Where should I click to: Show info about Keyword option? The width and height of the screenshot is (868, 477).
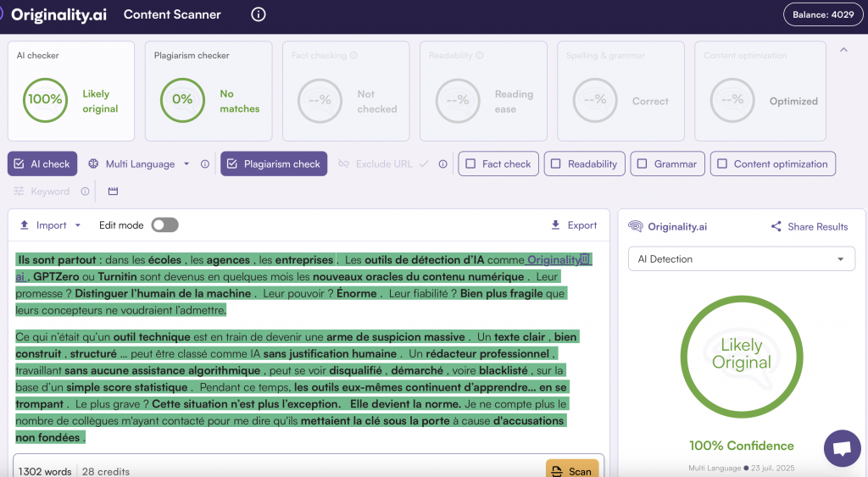tap(85, 191)
